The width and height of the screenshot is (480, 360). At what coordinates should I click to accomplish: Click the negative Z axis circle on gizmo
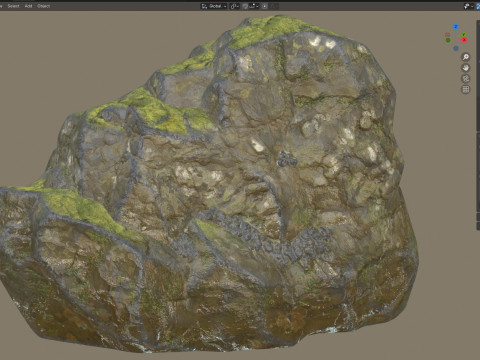456,48
